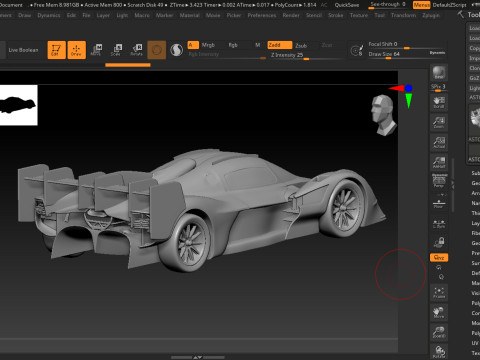Adjust the Z Intensity 25 slider
480x360 pixels.
[306, 55]
